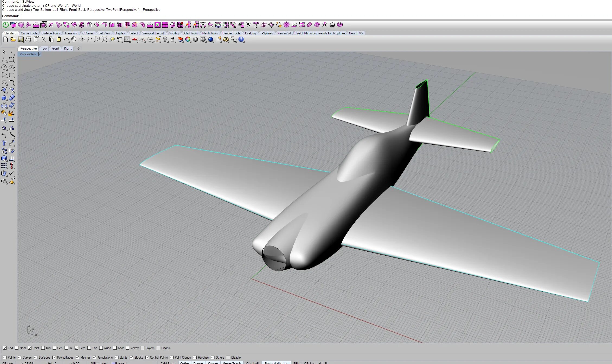This screenshot has width=612, height=364.
Task: Toggle the Ortho status bar button
Action: (185, 363)
